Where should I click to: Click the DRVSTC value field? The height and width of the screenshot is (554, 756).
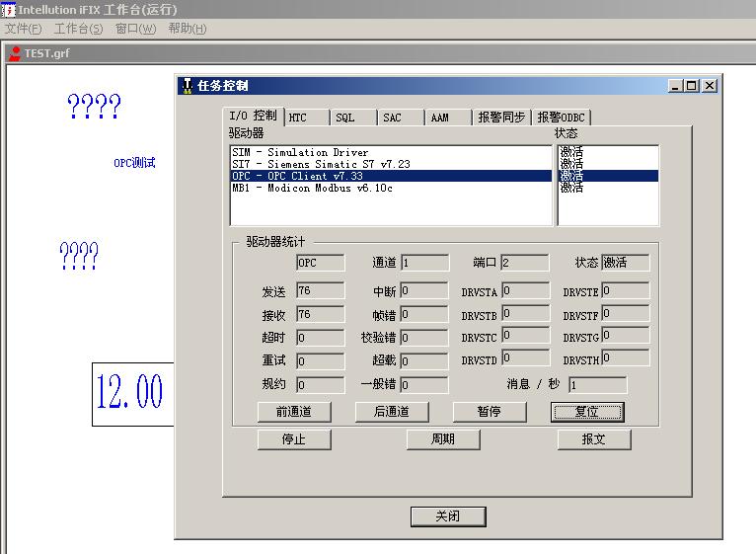525,336
